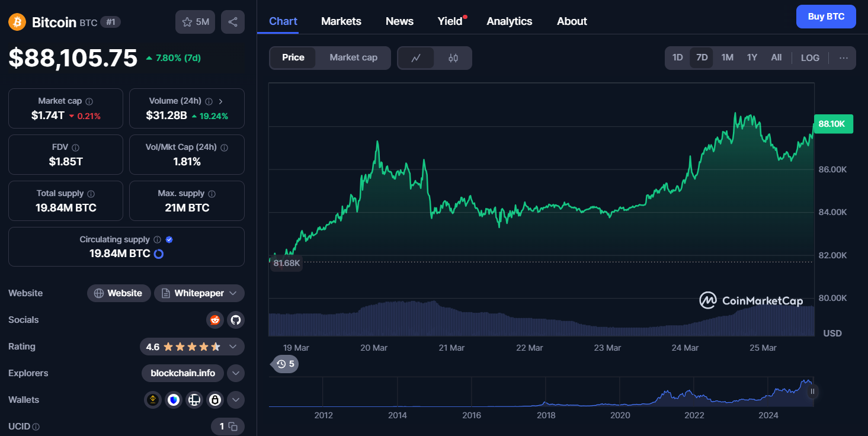Open Max. supply info icon

212,194
